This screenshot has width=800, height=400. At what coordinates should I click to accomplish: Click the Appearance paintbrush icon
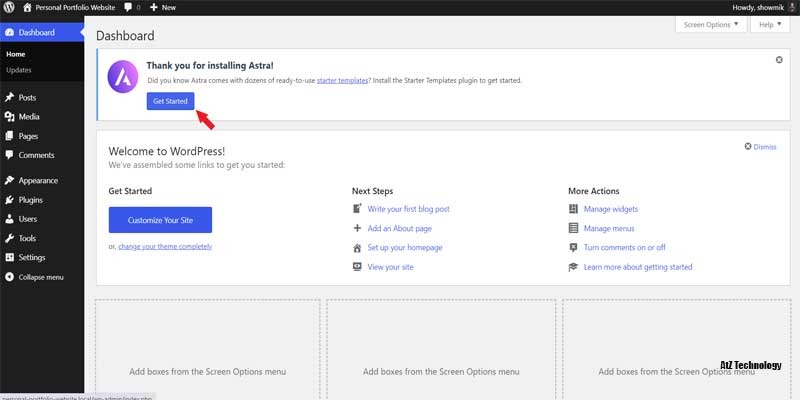[x=9, y=181]
